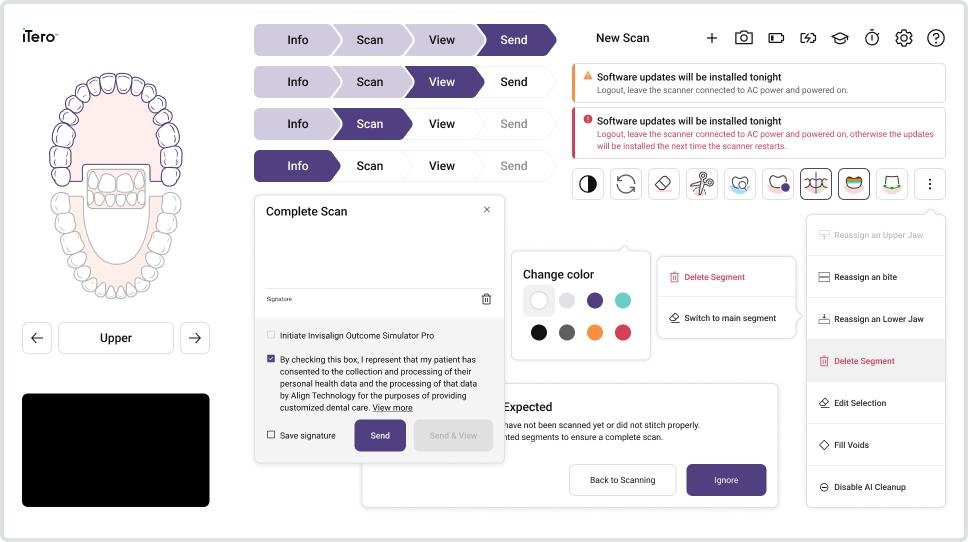
Task: Open the three-dot more options menu
Action: coord(930,184)
